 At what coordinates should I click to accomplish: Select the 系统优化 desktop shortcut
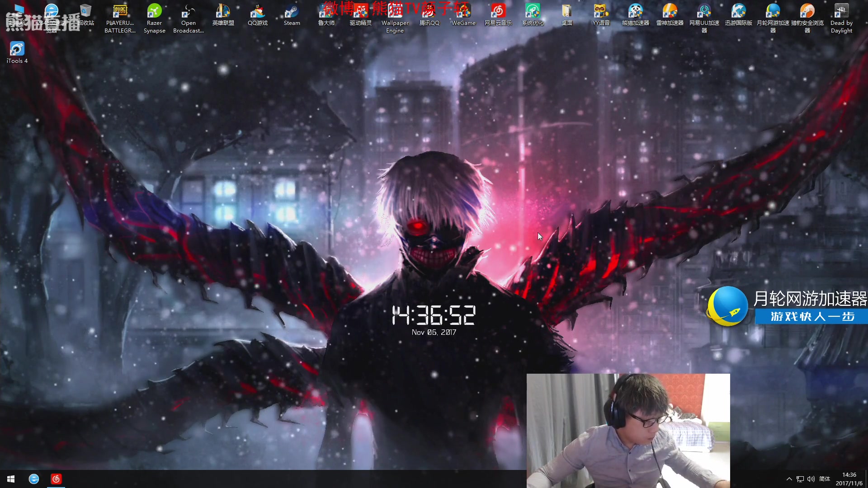pos(533,15)
